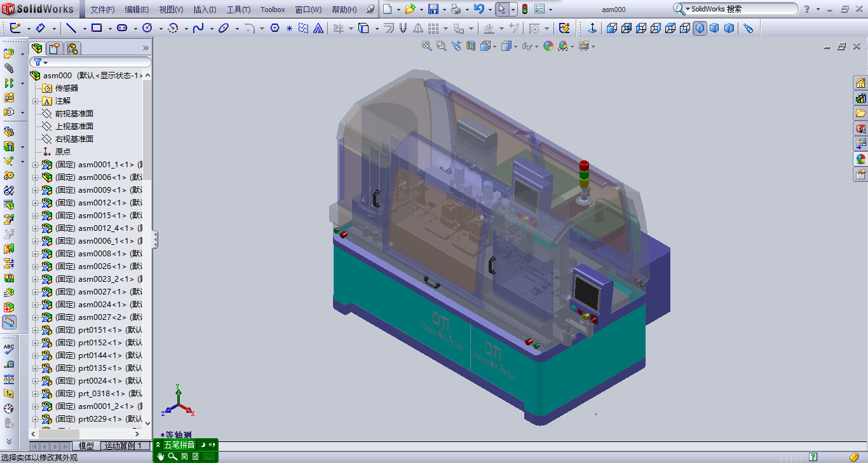Expand the asm0006<1> component node
Viewport: 868px width, 463px height.
[x=36, y=177]
